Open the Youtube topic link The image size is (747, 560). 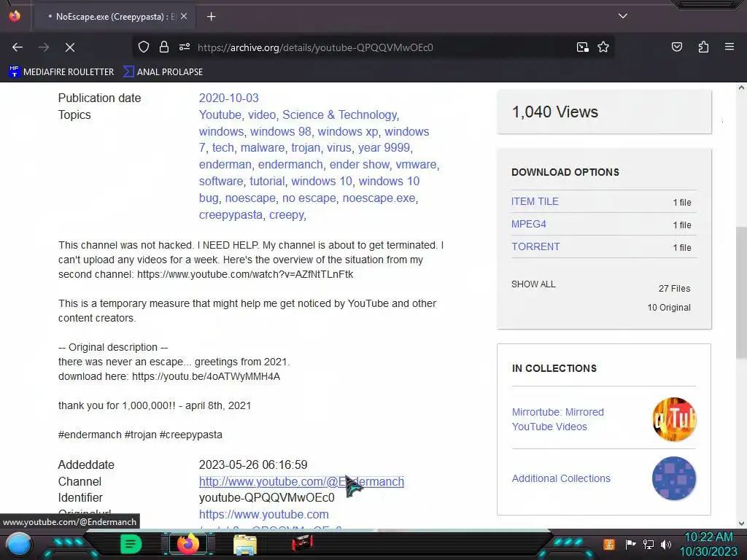click(220, 114)
